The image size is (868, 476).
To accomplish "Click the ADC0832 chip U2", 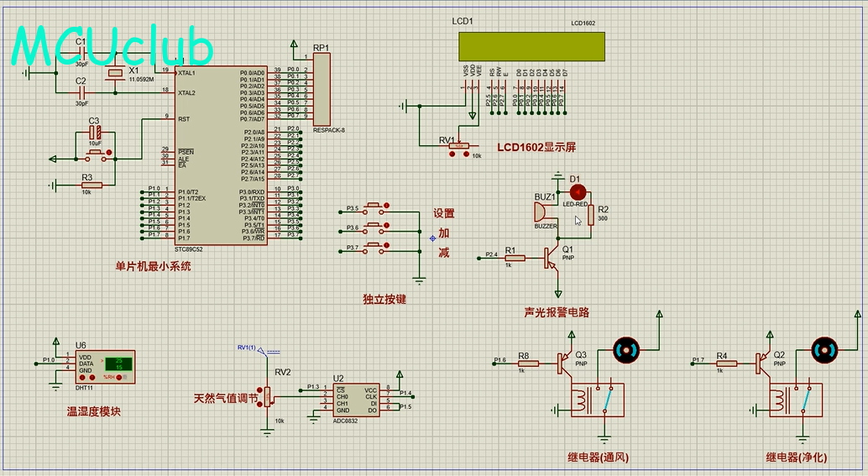I will pyautogui.click(x=355, y=401).
